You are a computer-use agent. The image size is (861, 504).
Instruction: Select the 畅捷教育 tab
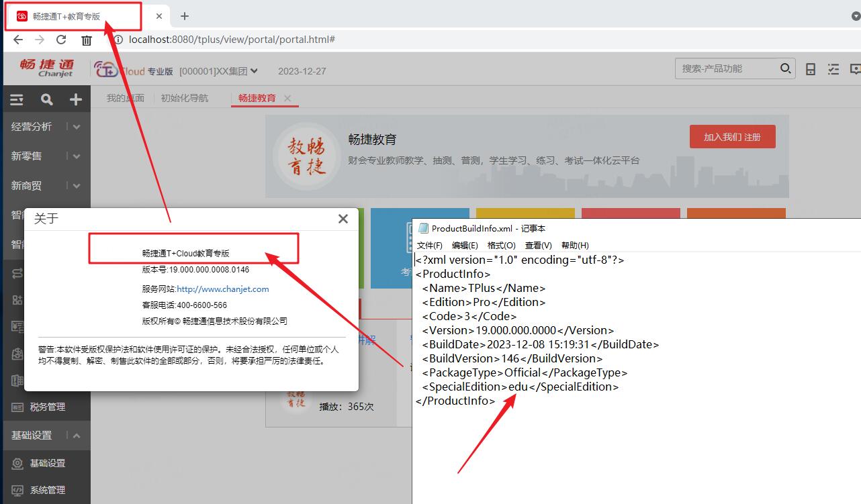[x=257, y=98]
